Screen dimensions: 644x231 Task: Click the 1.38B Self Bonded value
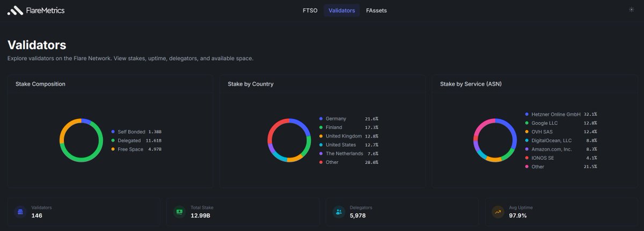pyautogui.click(x=155, y=132)
